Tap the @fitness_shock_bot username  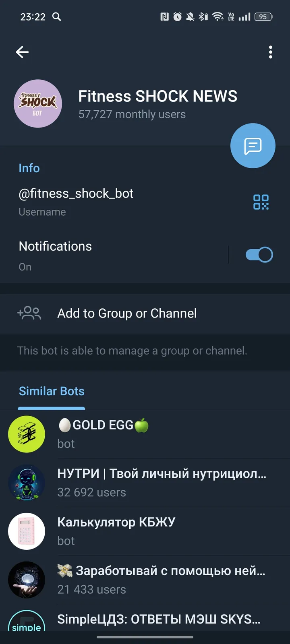click(x=76, y=194)
